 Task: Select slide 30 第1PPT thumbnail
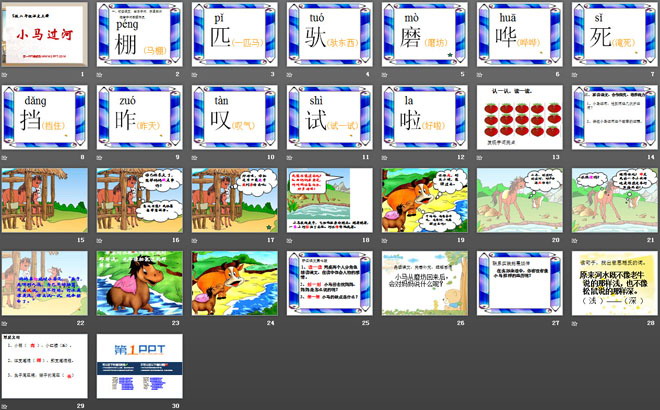pyautogui.click(x=140, y=366)
